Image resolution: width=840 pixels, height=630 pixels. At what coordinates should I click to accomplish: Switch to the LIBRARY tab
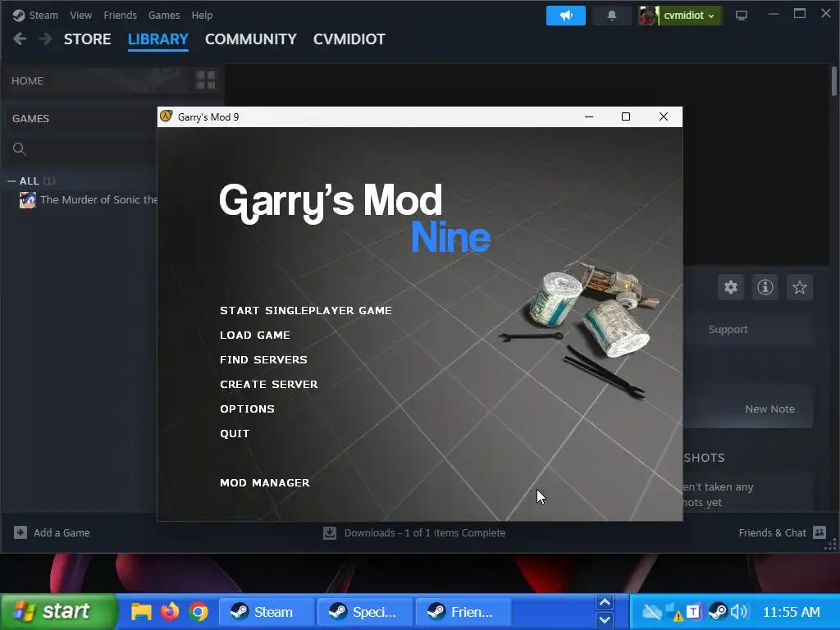coord(158,39)
